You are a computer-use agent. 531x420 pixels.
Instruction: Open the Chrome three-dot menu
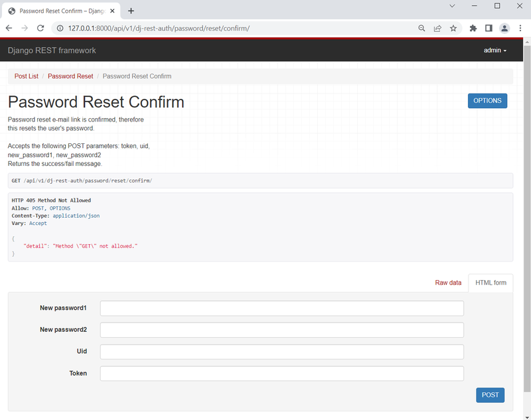pyautogui.click(x=520, y=29)
